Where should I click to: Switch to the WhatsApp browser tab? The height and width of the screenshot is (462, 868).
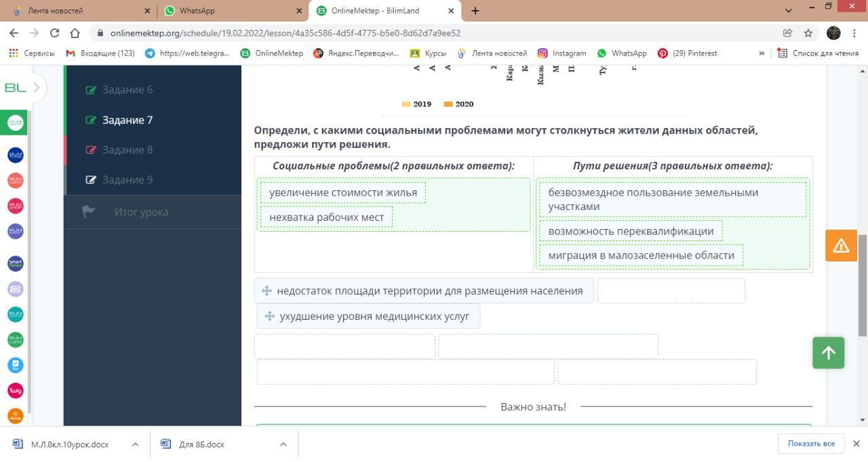coord(231,11)
